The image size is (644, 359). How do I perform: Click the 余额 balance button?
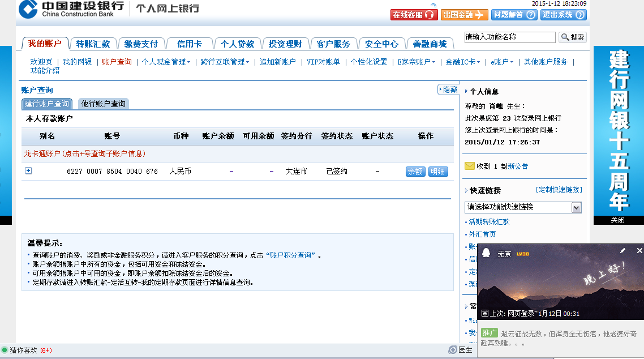(x=415, y=172)
